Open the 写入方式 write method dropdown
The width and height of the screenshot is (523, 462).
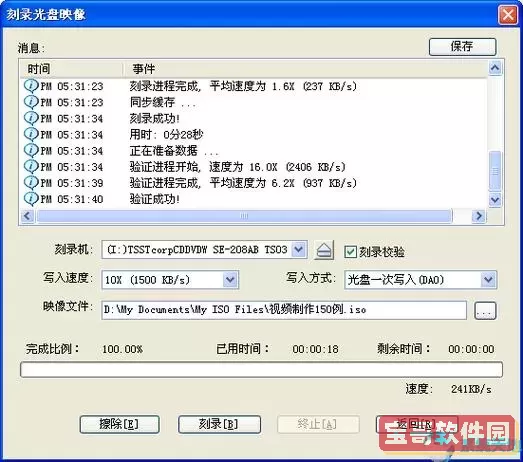tap(489, 279)
